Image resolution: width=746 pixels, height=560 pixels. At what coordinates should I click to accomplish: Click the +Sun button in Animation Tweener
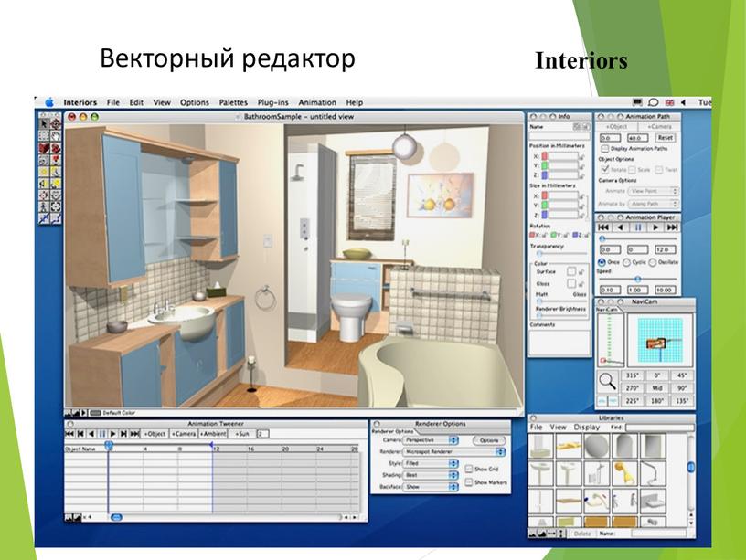point(242,434)
